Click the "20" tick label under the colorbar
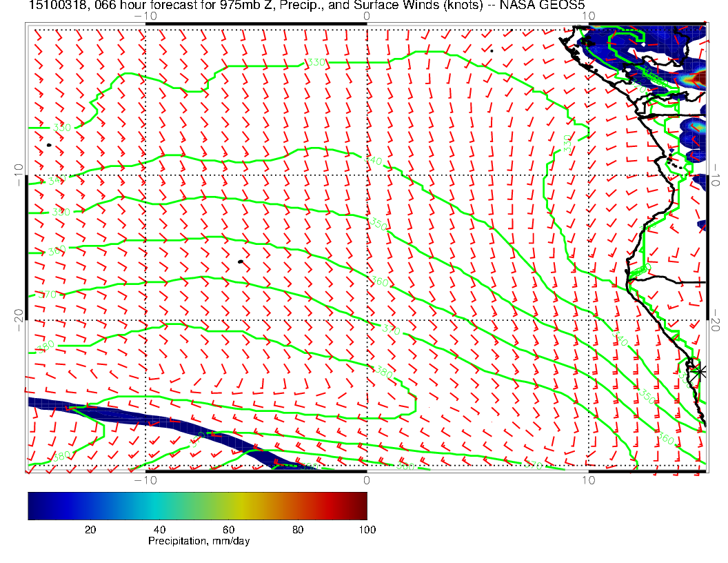The height and width of the screenshot is (563, 728). tap(90, 529)
